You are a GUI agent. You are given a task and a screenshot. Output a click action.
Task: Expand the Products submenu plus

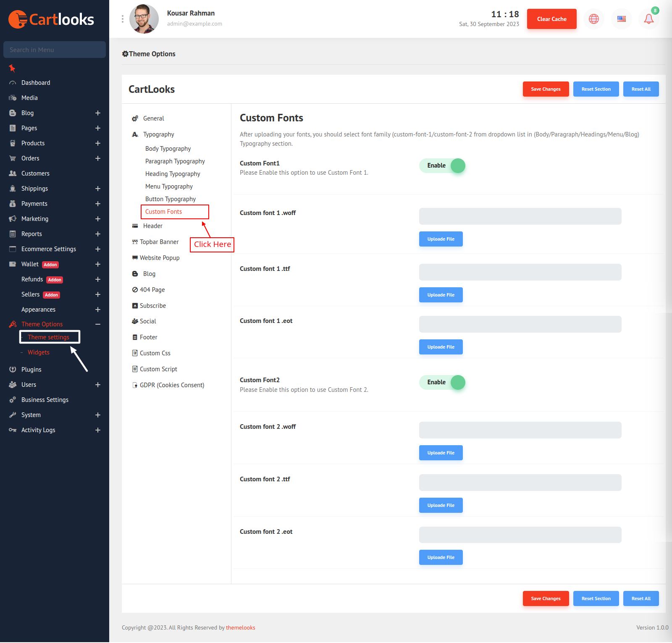click(98, 143)
